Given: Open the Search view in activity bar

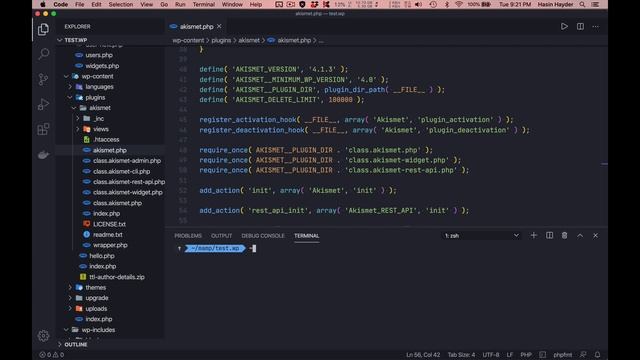Looking at the screenshot, I should [43, 54].
